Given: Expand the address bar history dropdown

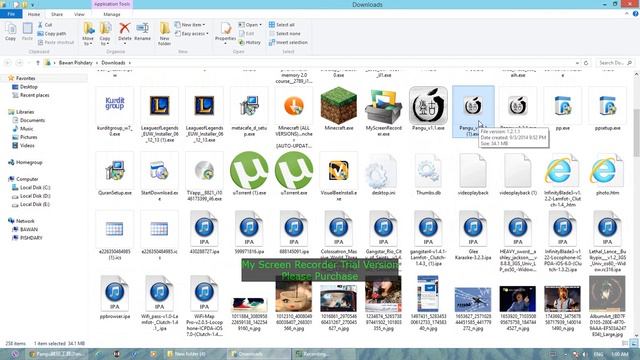Looking at the screenshot, I should (x=577, y=63).
